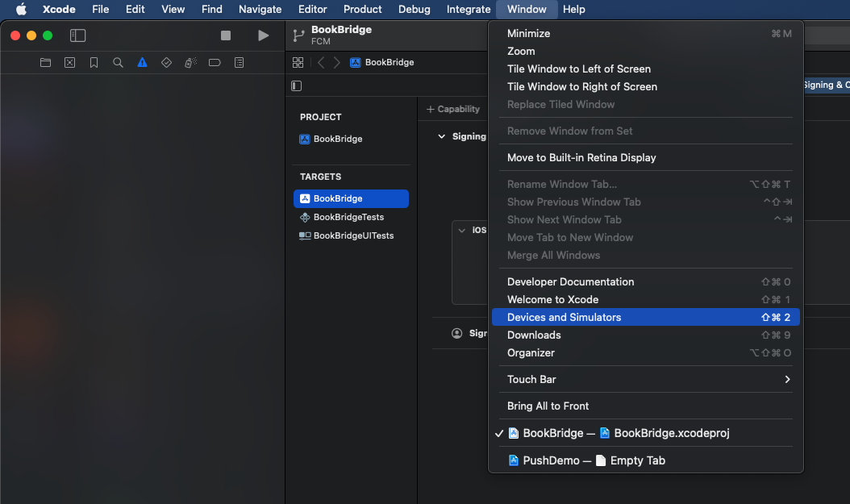Choose Devices and Simulators menu item
Viewport: 850px width, 504px height.
[565, 317]
